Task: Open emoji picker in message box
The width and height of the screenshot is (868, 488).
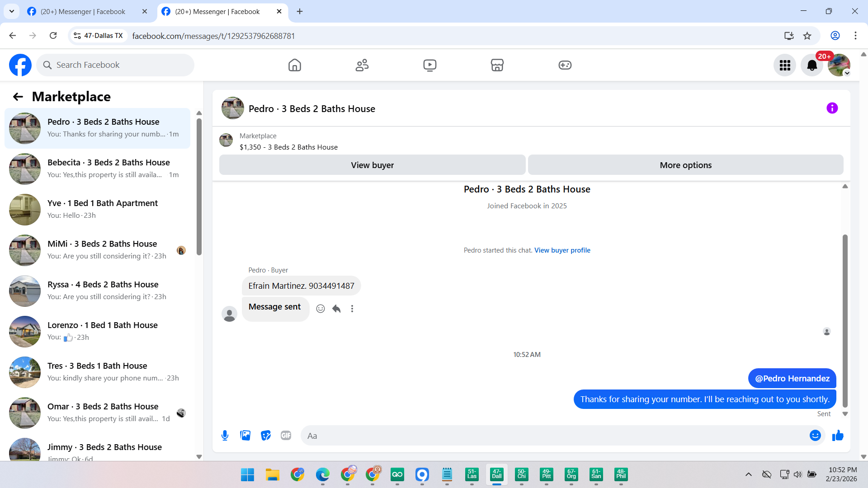Action: [815, 436]
